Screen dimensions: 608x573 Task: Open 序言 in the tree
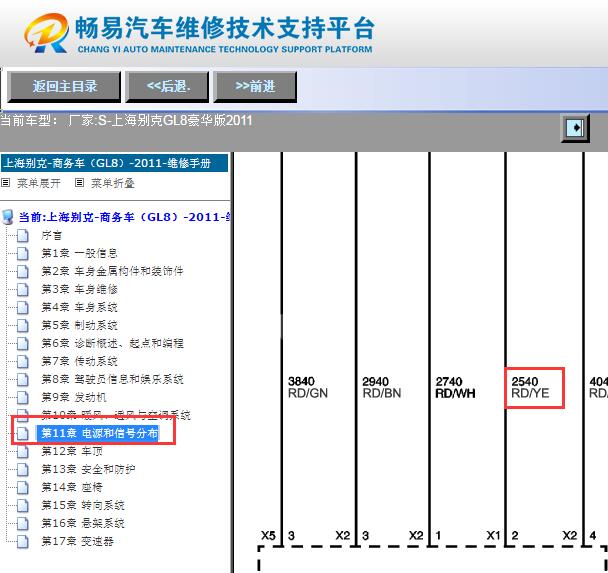pyautogui.click(x=52, y=235)
